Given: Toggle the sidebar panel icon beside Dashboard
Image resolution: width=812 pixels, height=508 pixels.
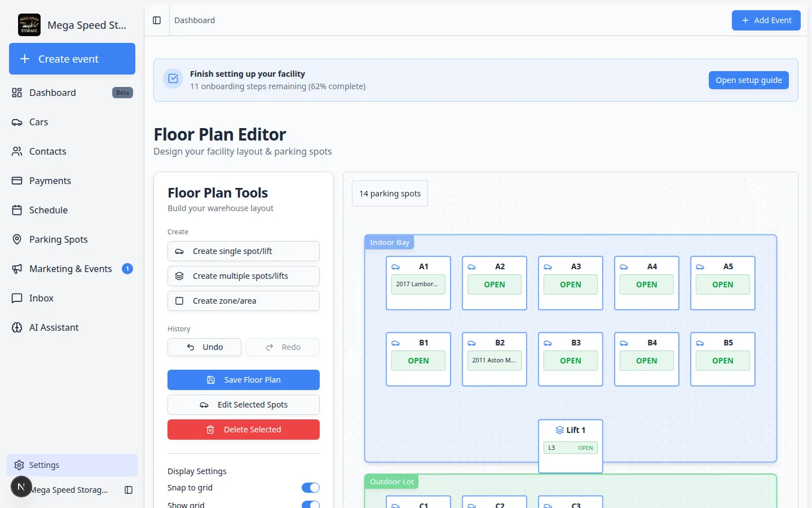Looking at the screenshot, I should click(157, 20).
